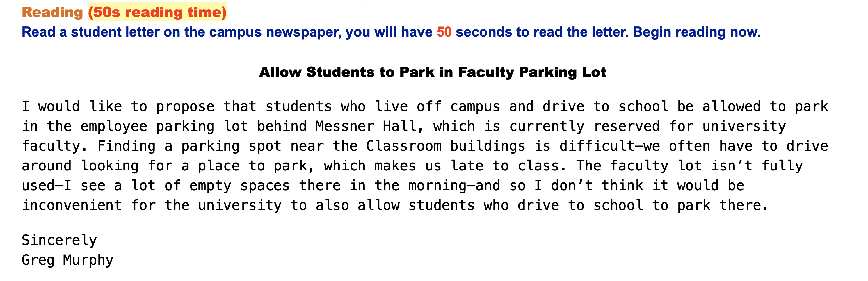Click the red "50" in the instructions
This screenshot has width=868, height=281.
pos(444,32)
